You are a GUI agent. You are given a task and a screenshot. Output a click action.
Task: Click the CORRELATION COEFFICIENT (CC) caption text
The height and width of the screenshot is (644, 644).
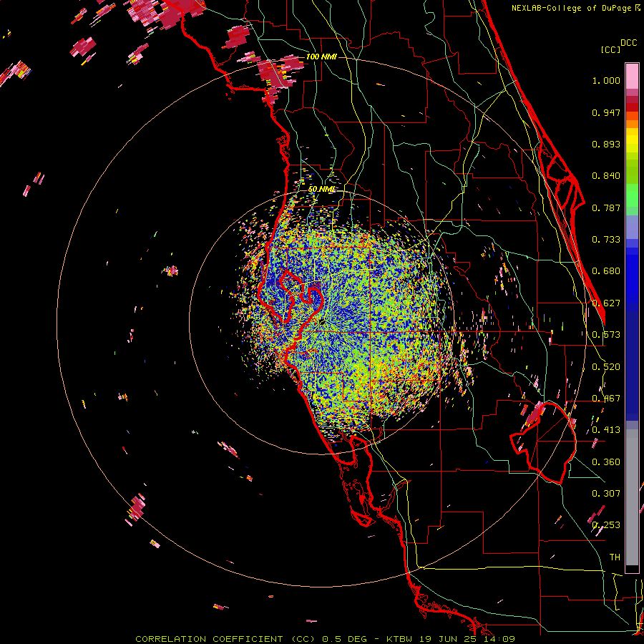coord(225,639)
